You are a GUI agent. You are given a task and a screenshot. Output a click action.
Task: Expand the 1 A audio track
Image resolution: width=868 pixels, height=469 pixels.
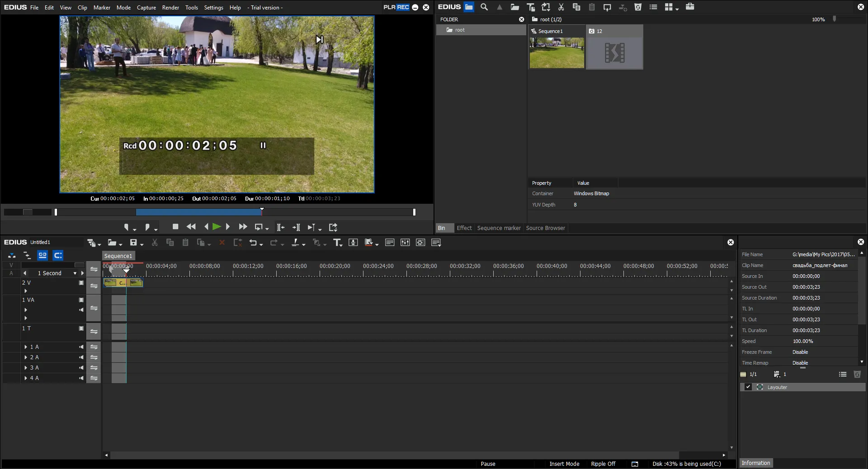tap(26, 347)
